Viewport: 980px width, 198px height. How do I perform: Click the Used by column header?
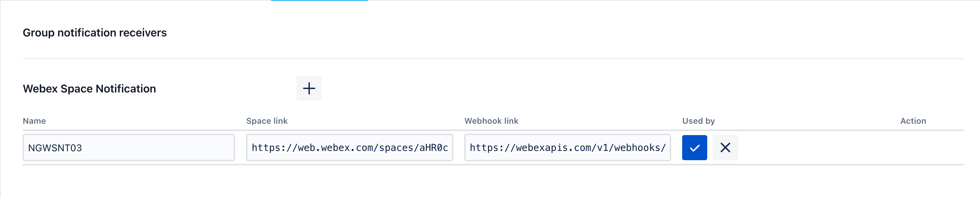698,121
